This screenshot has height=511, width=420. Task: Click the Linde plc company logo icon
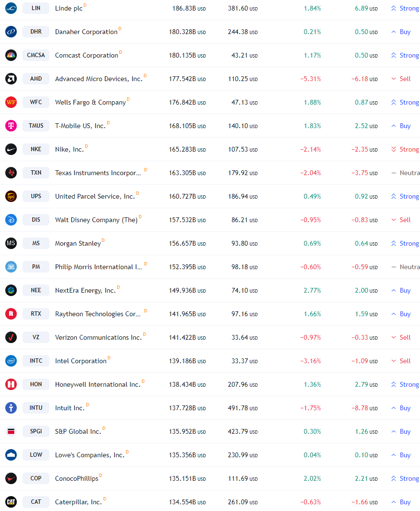[x=11, y=8]
